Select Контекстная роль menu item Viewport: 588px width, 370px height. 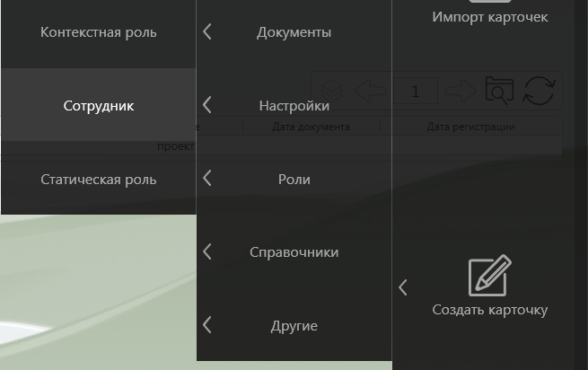[99, 32]
